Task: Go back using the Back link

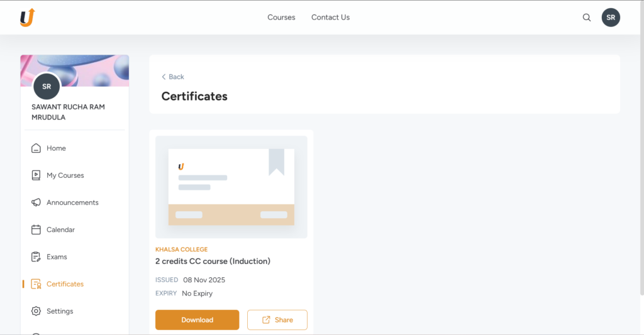Action: coord(173,77)
